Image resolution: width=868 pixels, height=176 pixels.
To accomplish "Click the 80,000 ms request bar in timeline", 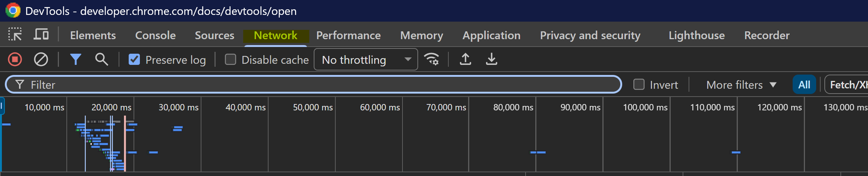I will click(x=538, y=153).
